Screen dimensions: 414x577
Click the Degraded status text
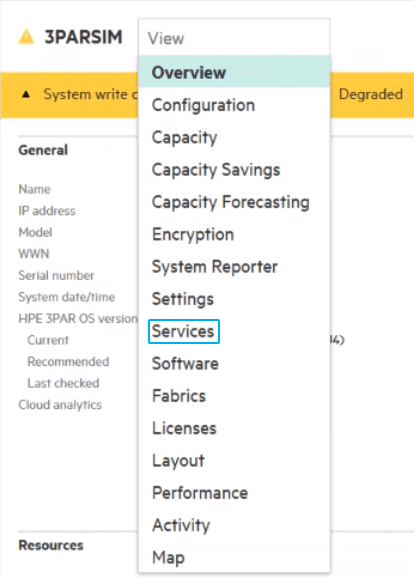click(371, 95)
